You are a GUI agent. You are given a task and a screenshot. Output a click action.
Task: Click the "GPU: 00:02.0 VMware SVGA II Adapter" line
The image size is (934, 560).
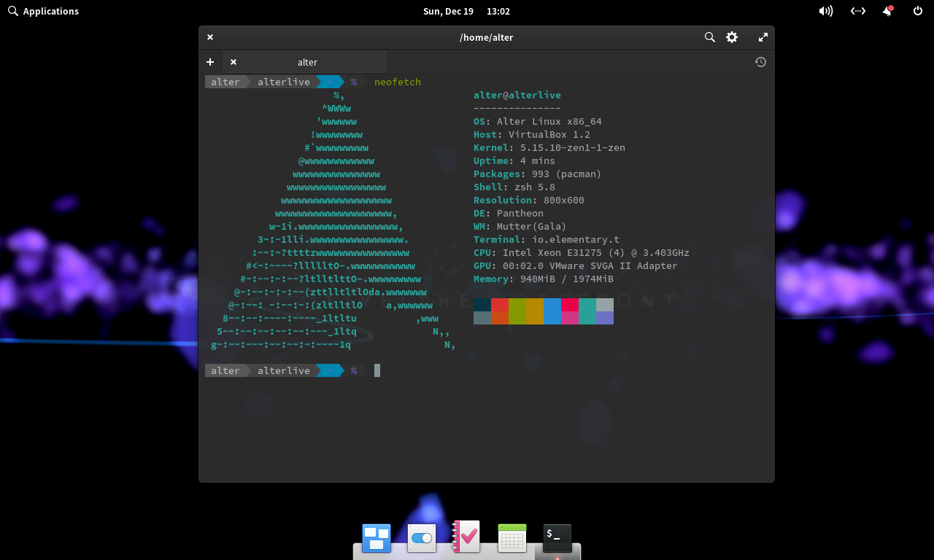tap(576, 265)
